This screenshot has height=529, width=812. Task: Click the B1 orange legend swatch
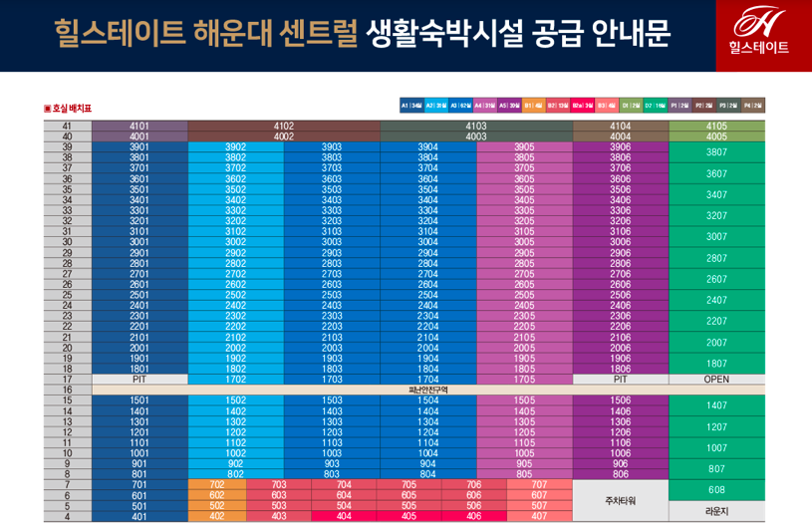[534, 105]
